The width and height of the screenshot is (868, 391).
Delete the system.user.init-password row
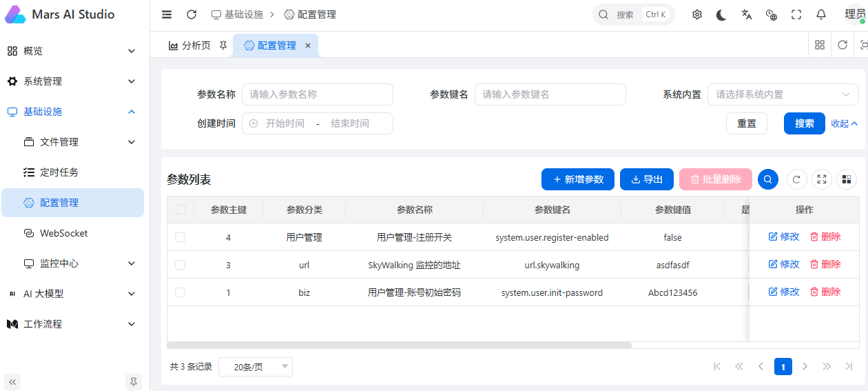pos(825,292)
